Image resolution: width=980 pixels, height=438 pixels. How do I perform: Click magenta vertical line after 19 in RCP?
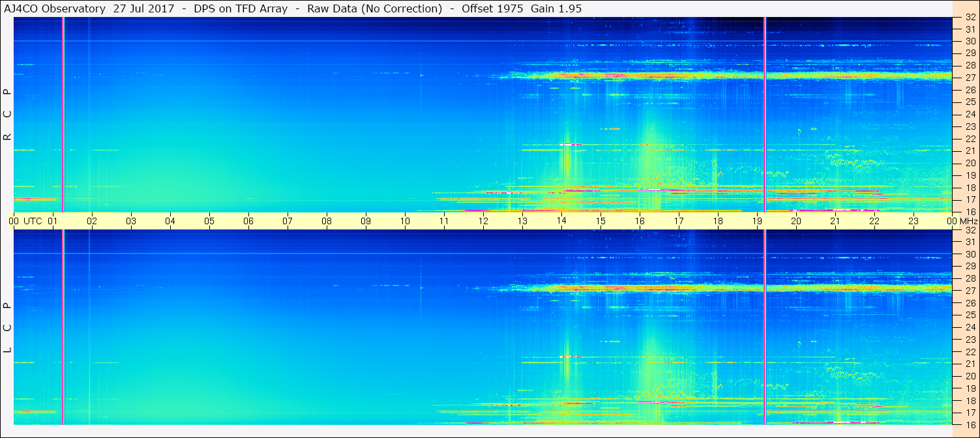tap(765, 115)
